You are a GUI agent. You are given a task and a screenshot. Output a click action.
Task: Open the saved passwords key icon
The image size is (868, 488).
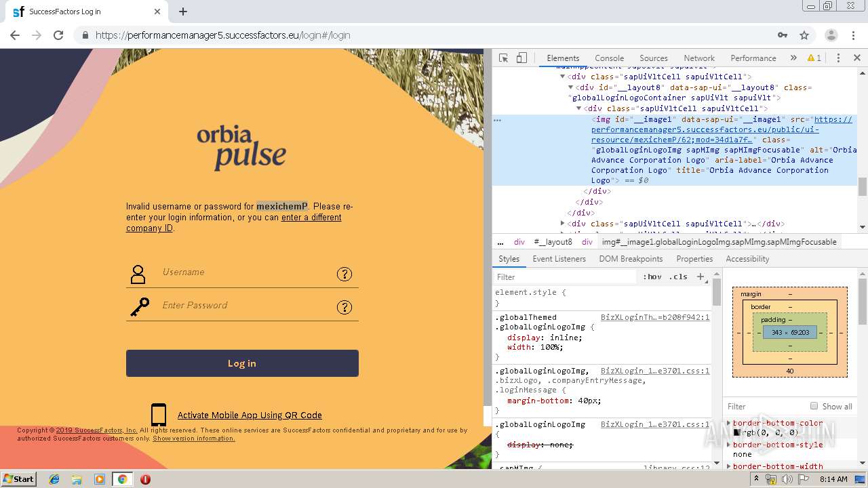(x=783, y=35)
